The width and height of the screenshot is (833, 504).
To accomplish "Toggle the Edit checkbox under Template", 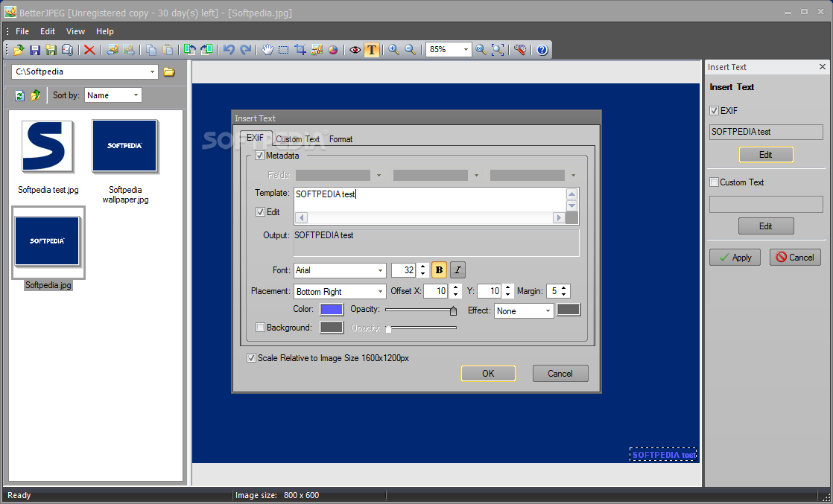I will 260,212.
